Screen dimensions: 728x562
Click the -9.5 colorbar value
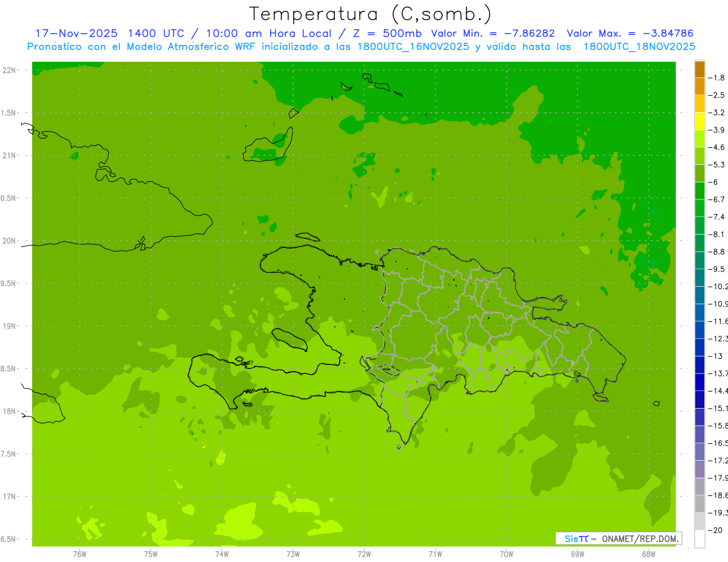(716, 269)
